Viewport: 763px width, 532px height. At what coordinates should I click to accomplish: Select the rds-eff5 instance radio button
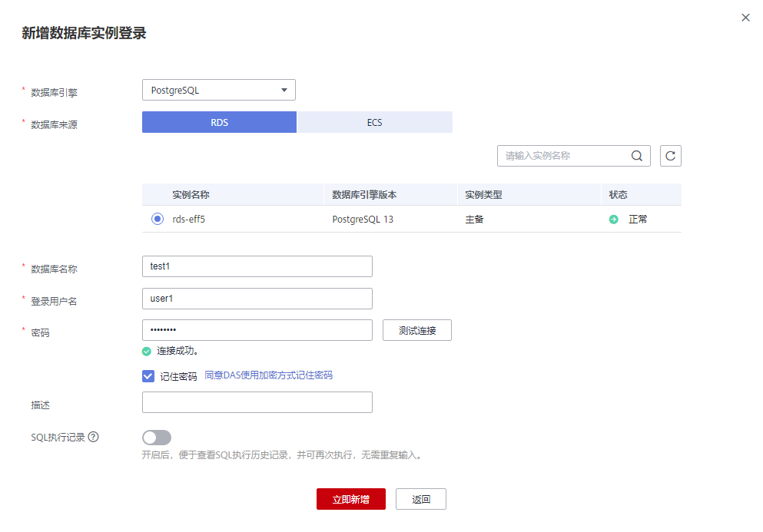(158, 219)
